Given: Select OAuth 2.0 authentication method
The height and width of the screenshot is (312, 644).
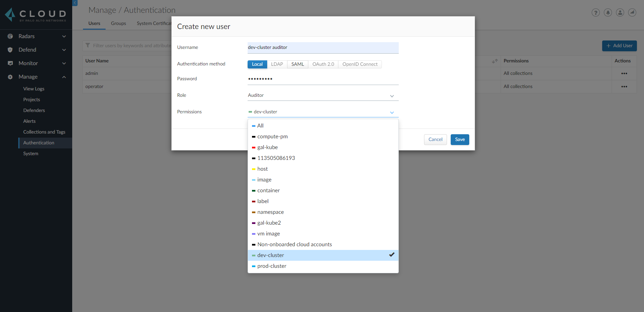Looking at the screenshot, I should point(323,64).
